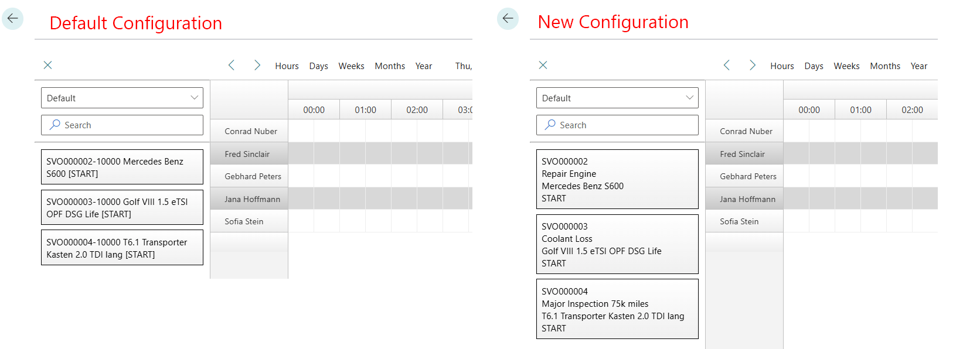980x349 pixels.
Task: Switch to Year view in Default Configuration
Action: click(424, 66)
